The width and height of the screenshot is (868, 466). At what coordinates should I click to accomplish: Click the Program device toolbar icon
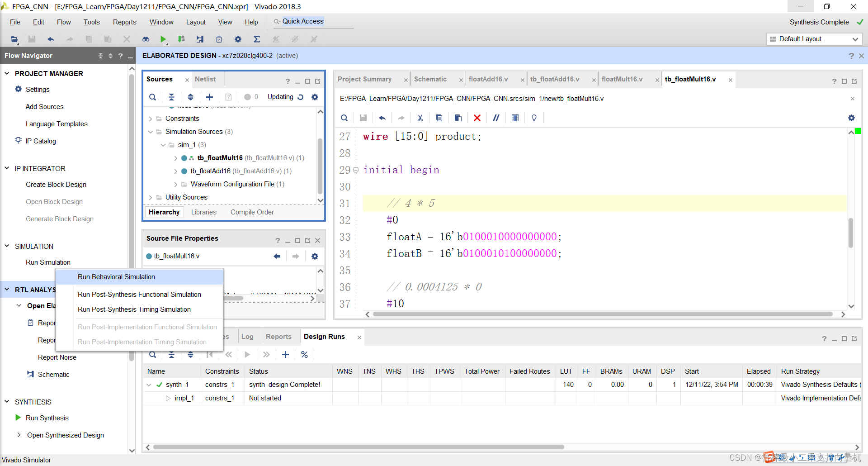181,39
